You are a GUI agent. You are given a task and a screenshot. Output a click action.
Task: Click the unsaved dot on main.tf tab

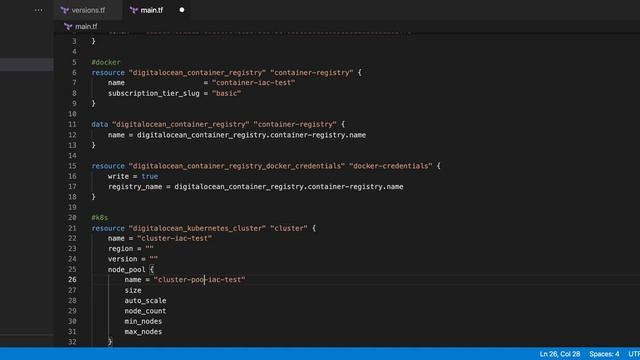coord(182,10)
